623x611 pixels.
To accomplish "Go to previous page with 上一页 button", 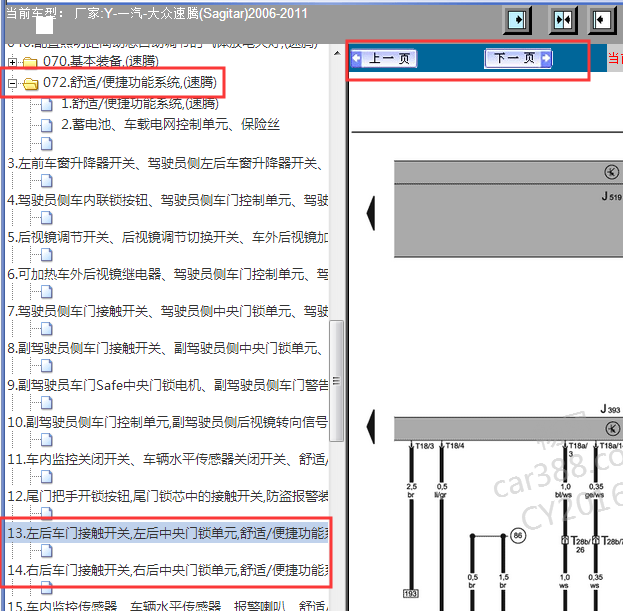I will (x=384, y=59).
